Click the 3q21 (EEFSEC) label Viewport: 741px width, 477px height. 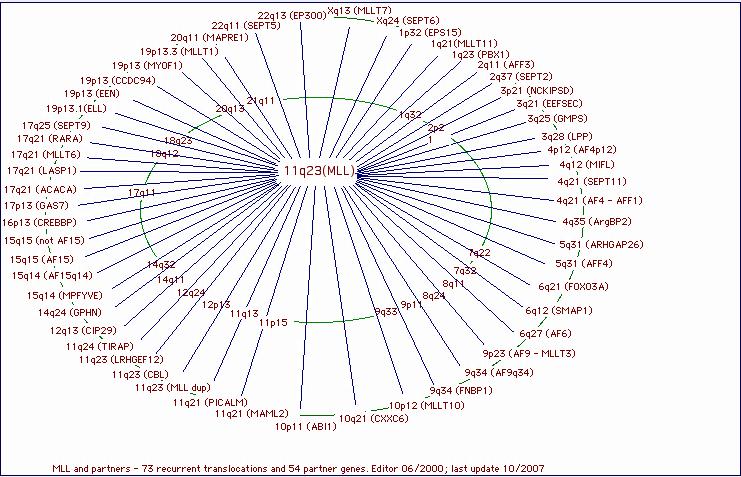pyautogui.click(x=549, y=104)
